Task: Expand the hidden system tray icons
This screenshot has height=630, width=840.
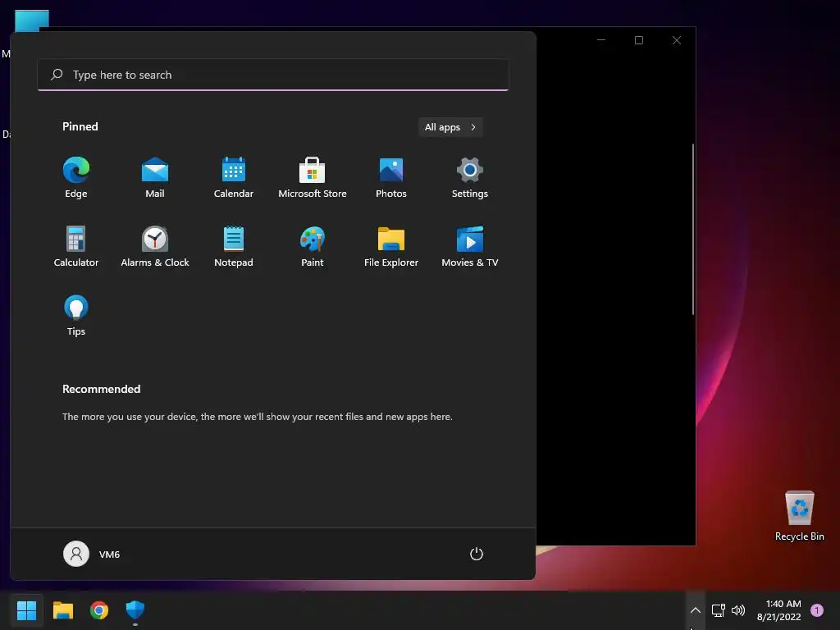Action: coord(696,610)
